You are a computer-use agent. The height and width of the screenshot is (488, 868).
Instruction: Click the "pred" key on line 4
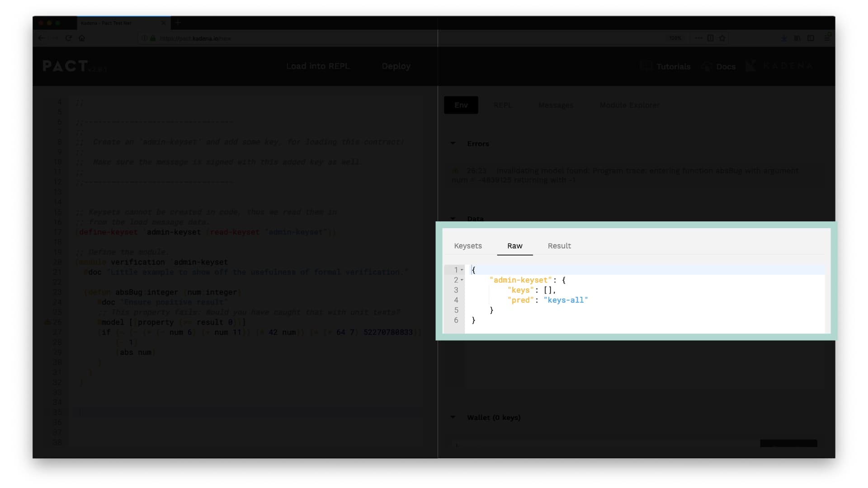point(520,300)
